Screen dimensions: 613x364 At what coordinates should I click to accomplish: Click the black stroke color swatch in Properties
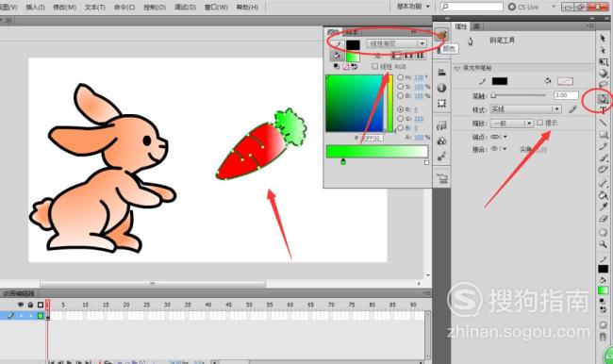(x=499, y=81)
